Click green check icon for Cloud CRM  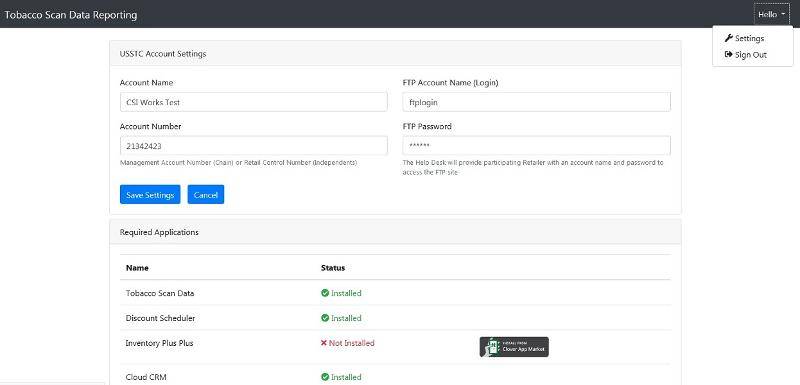(x=324, y=377)
